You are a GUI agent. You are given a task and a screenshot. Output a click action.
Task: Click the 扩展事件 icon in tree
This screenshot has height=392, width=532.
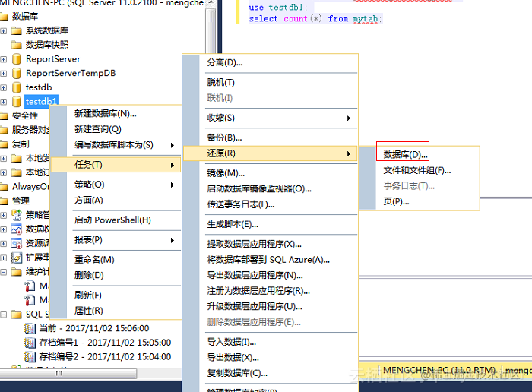(17, 258)
